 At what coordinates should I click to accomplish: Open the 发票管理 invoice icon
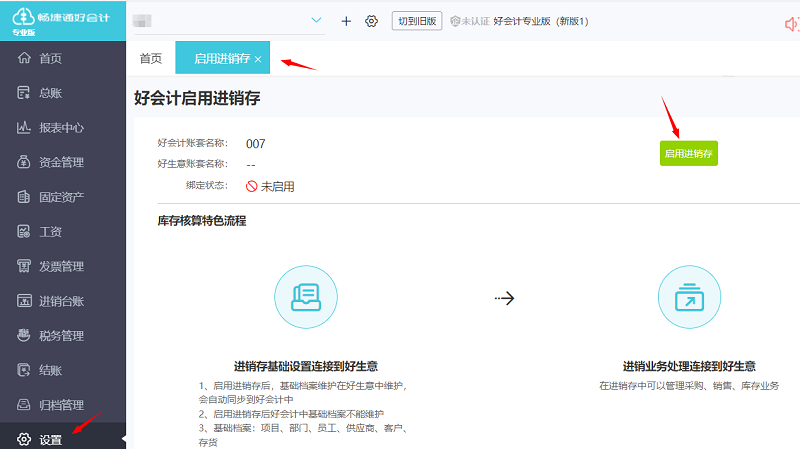coord(24,266)
